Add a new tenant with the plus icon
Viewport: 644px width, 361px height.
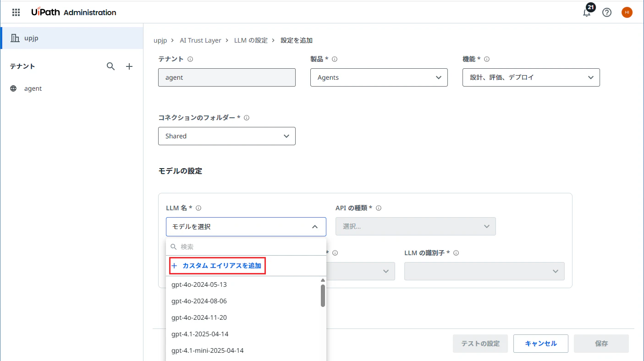[x=129, y=66]
